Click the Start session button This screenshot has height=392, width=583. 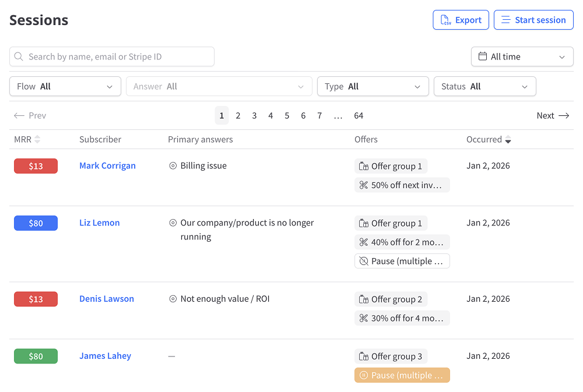pos(533,20)
